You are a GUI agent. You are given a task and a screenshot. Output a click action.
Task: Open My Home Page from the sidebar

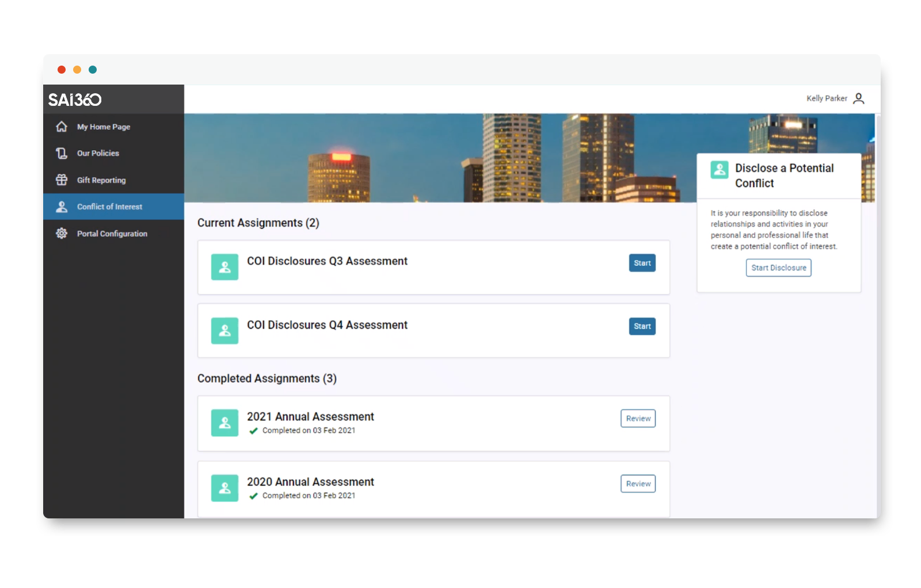(x=104, y=127)
